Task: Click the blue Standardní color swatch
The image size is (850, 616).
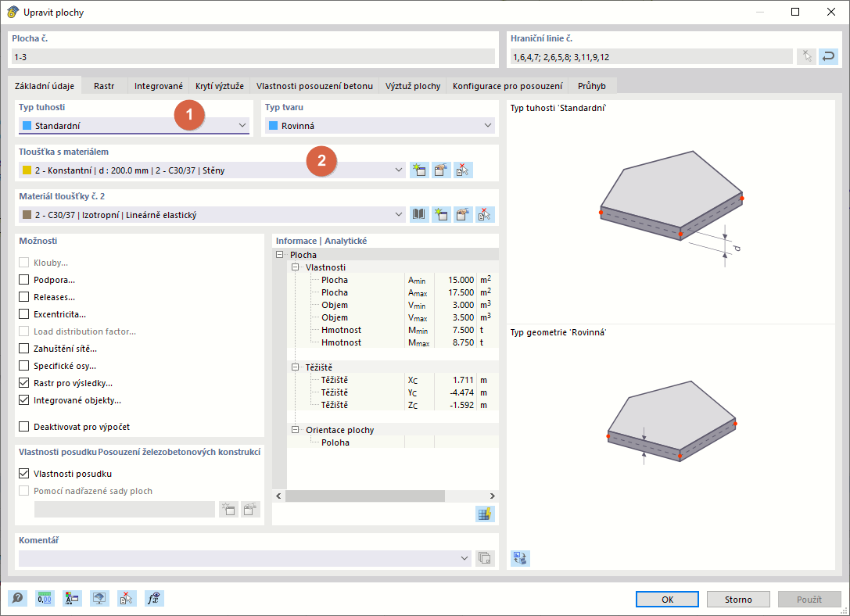Action: (x=27, y=126)
